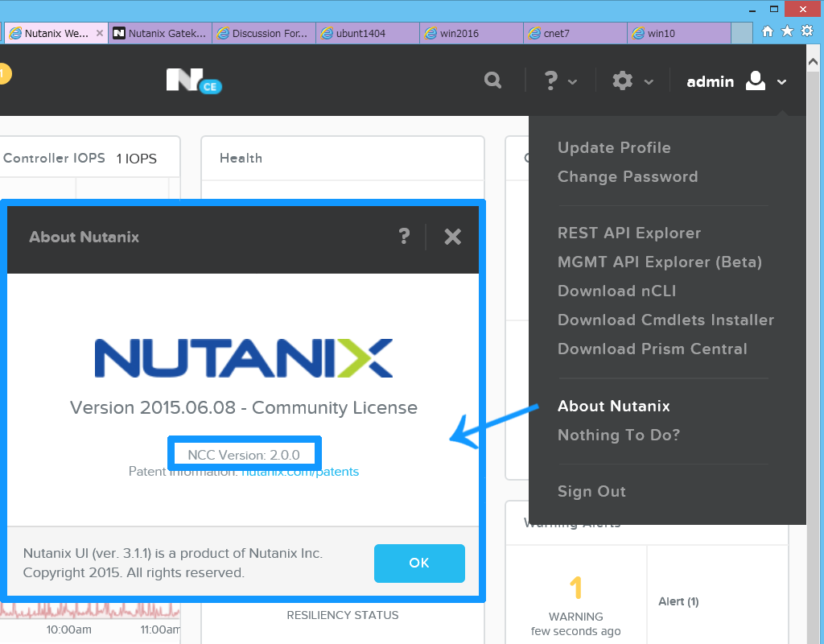
Task: Click the browser home icon
Action: click(768, 31)
